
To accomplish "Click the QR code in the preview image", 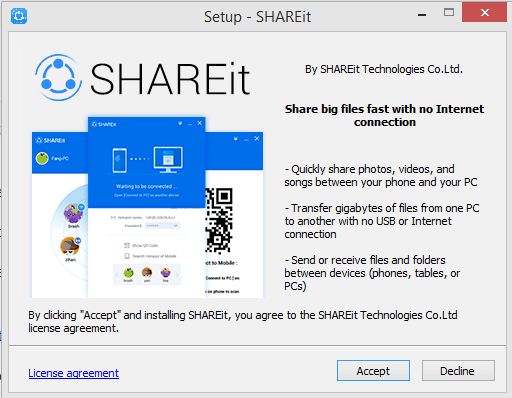I will [x=219, y=220].
